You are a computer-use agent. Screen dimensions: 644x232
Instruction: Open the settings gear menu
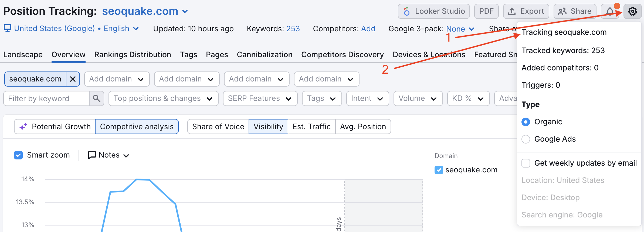(x=632, y=11)
